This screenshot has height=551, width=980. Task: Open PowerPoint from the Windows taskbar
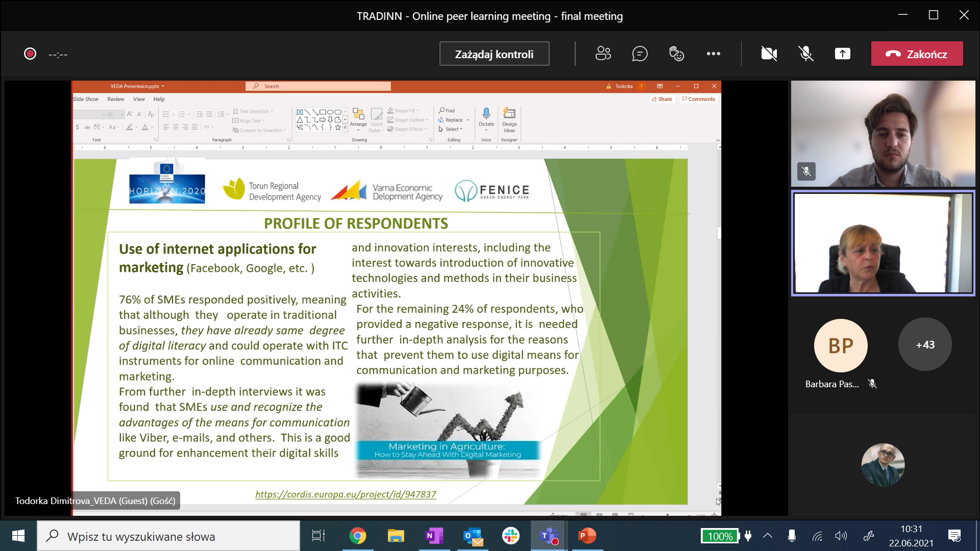(587, 536)
